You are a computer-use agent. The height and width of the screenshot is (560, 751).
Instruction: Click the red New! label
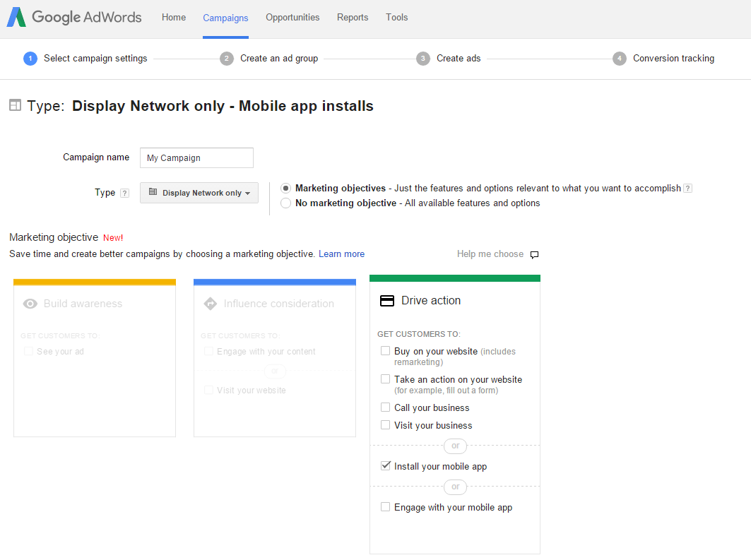[113, 238]
